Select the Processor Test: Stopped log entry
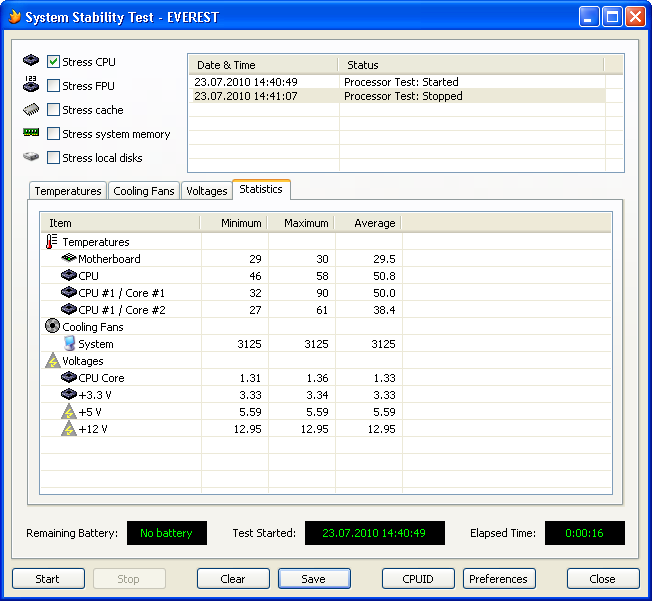Viewport: 652px width, 601px height. click(x=400, y=97)
